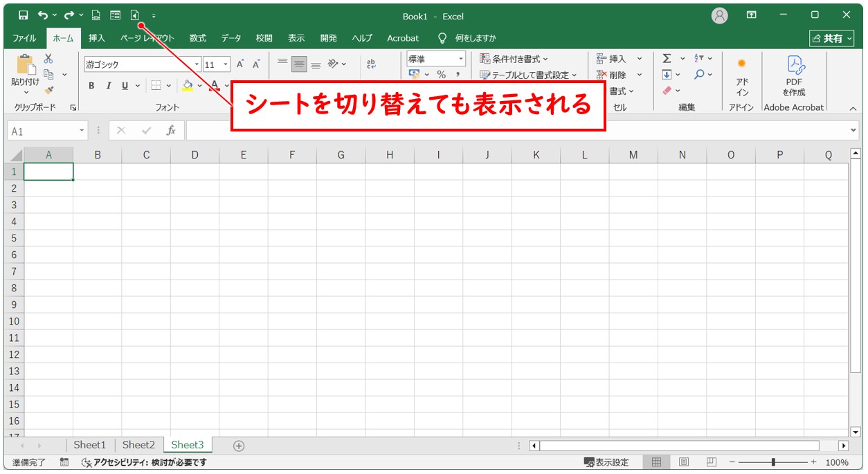Align text to bottom
The width and height of the screenshot is (868, 474).
coord(316,64)
